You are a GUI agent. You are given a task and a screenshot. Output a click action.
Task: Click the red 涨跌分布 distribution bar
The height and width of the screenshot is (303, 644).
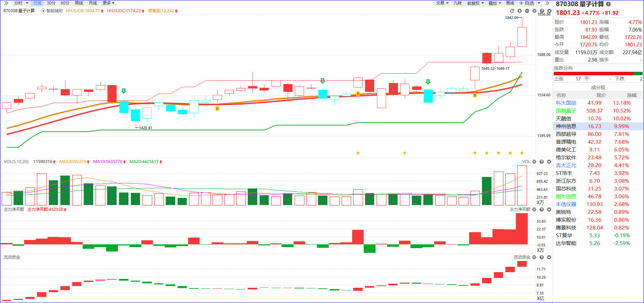click(593, 73)
